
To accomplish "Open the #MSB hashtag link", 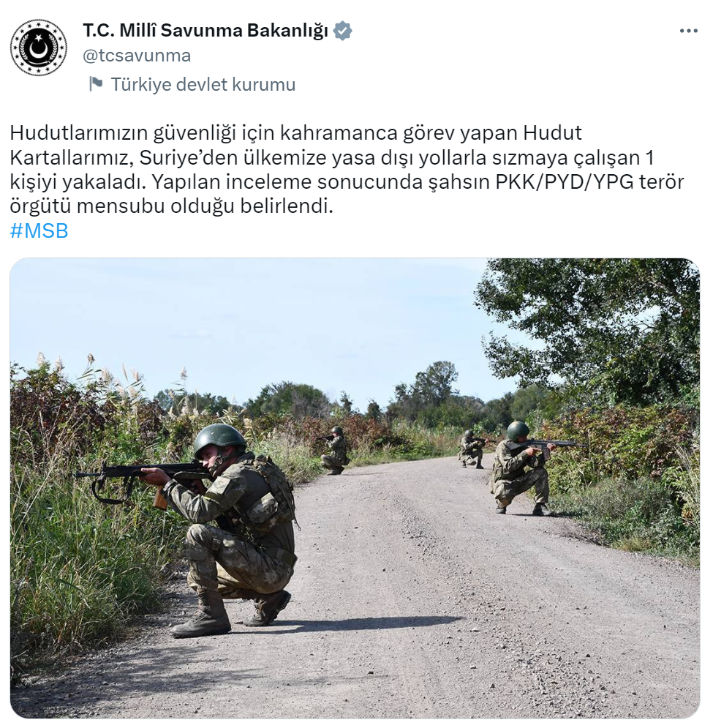I will pos(39,230).
